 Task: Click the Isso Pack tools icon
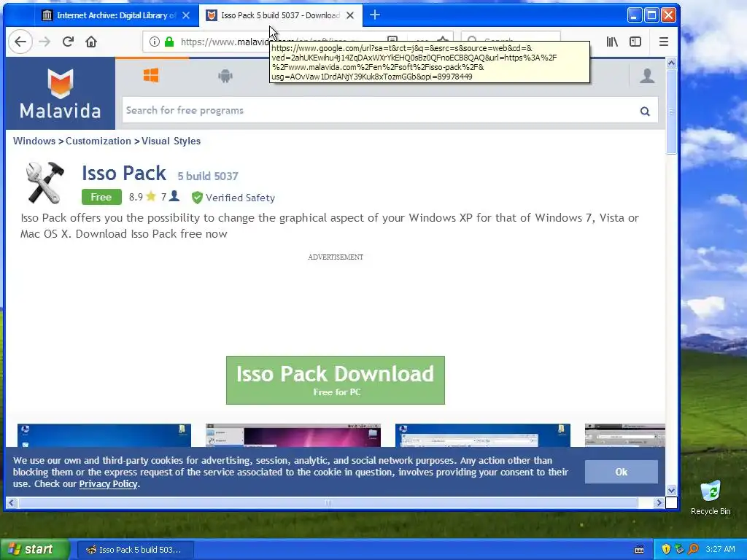[x=44, y=182]
